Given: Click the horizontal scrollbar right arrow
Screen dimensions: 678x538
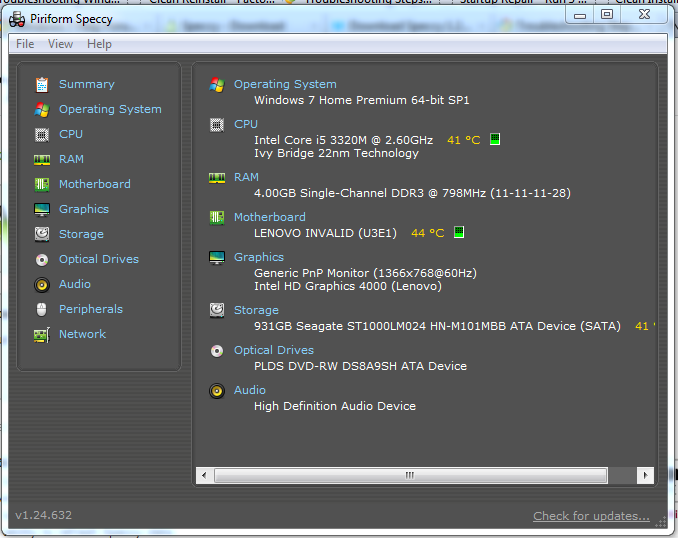Looking at the screenshot, I should (x=645, y=476).
